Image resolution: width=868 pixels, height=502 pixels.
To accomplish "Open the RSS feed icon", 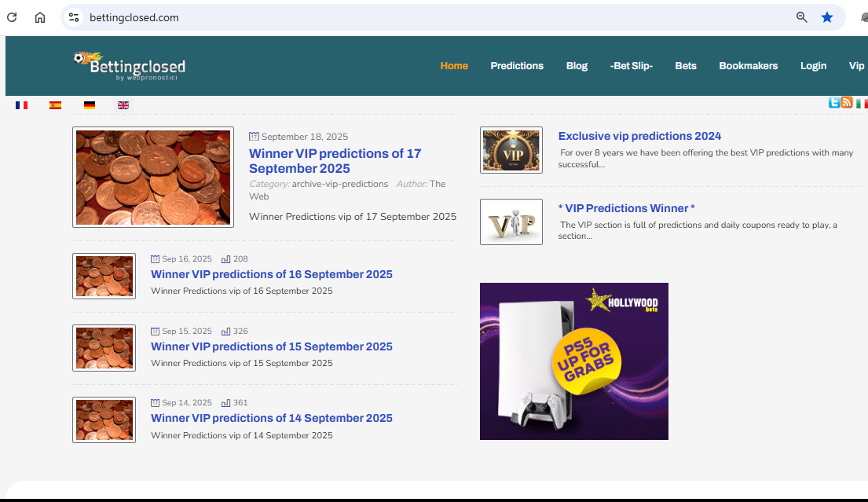I will 846,102.
